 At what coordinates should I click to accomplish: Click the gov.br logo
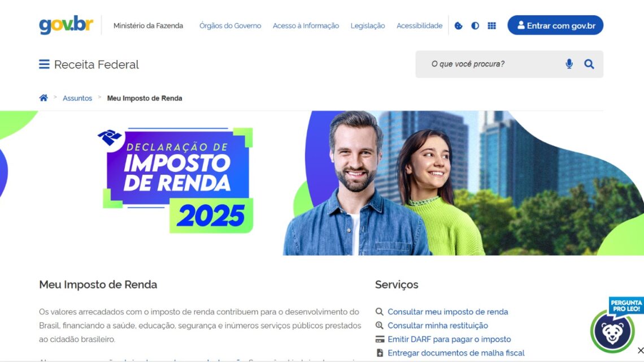66,25
